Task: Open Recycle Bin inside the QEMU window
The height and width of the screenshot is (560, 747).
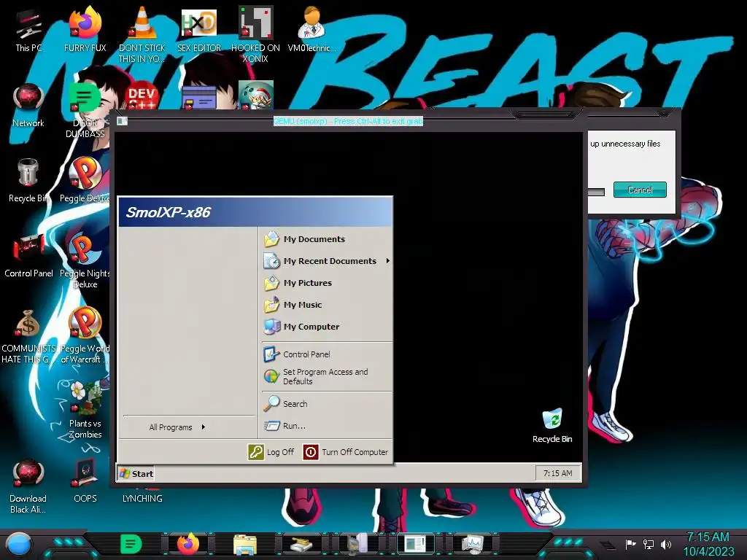Action: tap(552, 425)
